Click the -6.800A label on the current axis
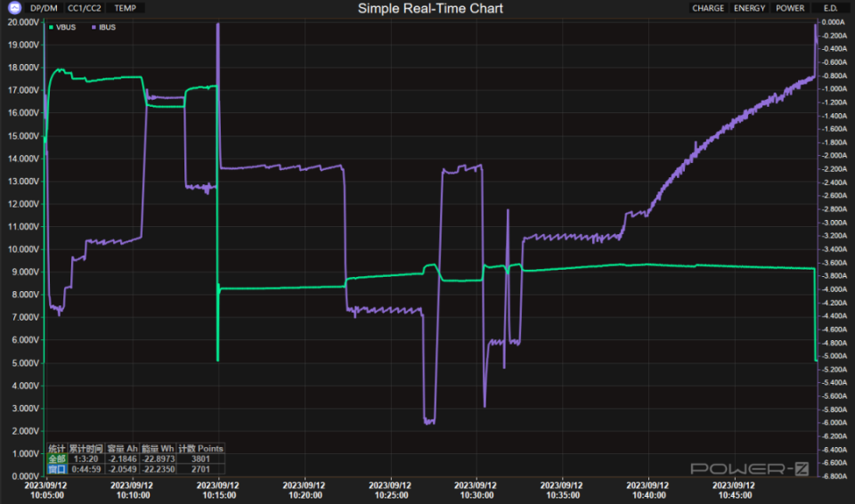855x504 pixels. click(834, 476)
